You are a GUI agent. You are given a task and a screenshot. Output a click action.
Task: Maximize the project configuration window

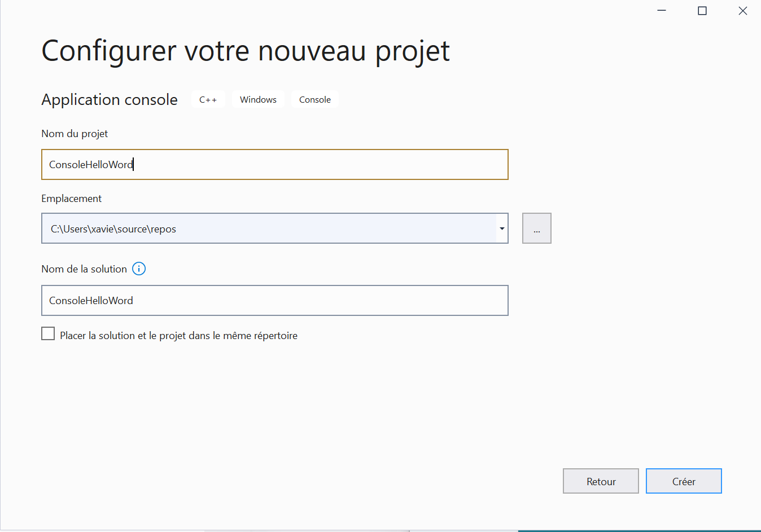point(702,11)
